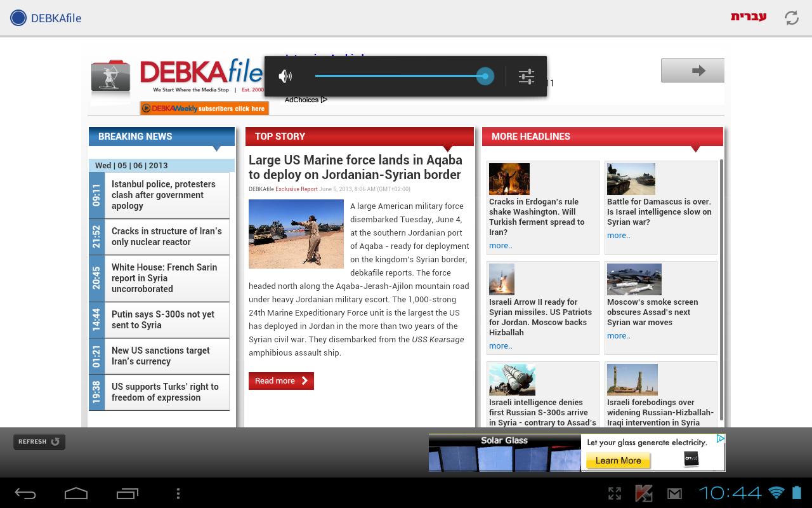The width and height of the screenshot is (812, 508).
Task: Open extra volume settings via sliders icon
Action: (x=526, y=76)
